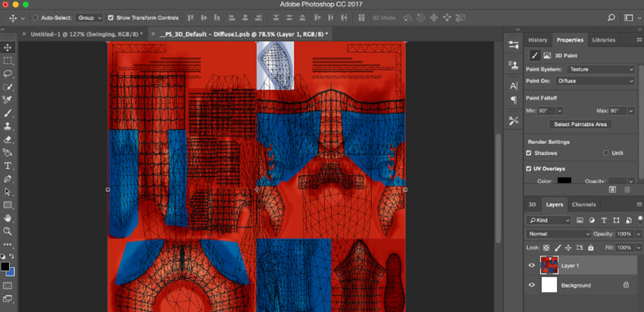Open the Min falloff dropdown arrow

point(560,111)
